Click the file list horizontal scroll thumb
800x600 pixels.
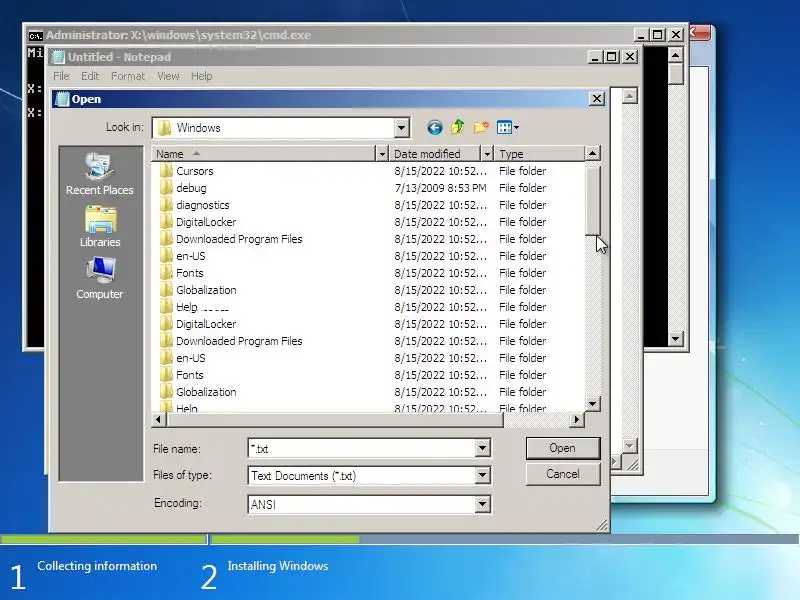pyautogui.click(x=335, y=419)
